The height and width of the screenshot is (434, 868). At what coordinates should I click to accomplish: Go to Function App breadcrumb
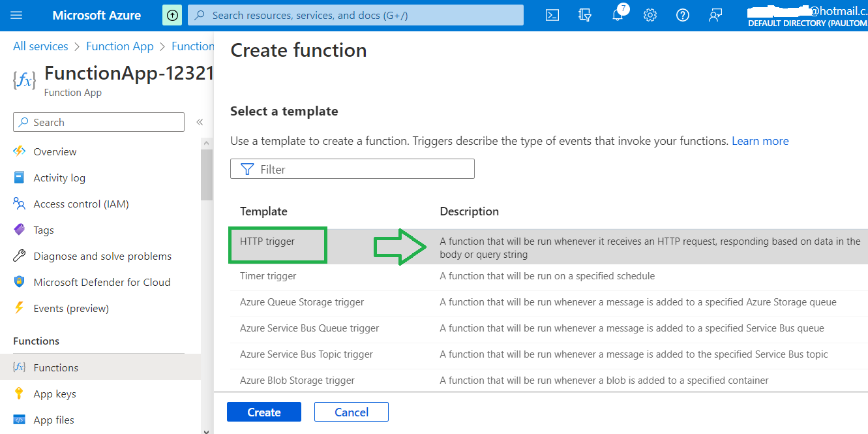pos(120,46)
